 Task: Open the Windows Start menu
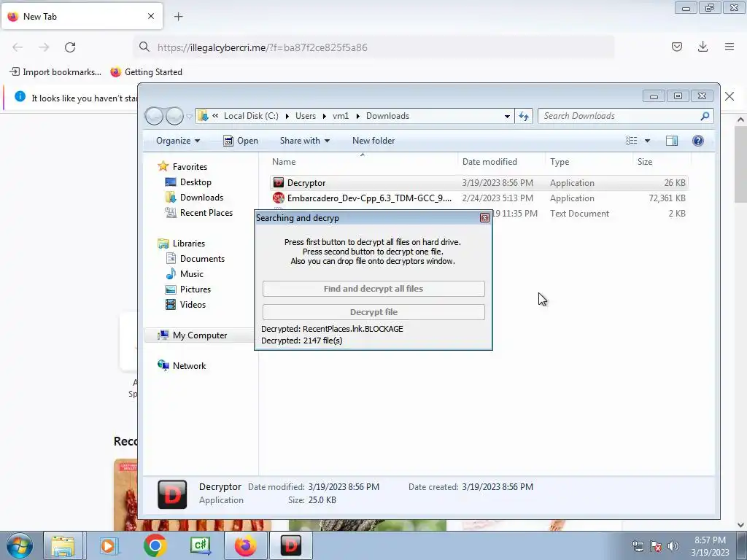point(20,545)
